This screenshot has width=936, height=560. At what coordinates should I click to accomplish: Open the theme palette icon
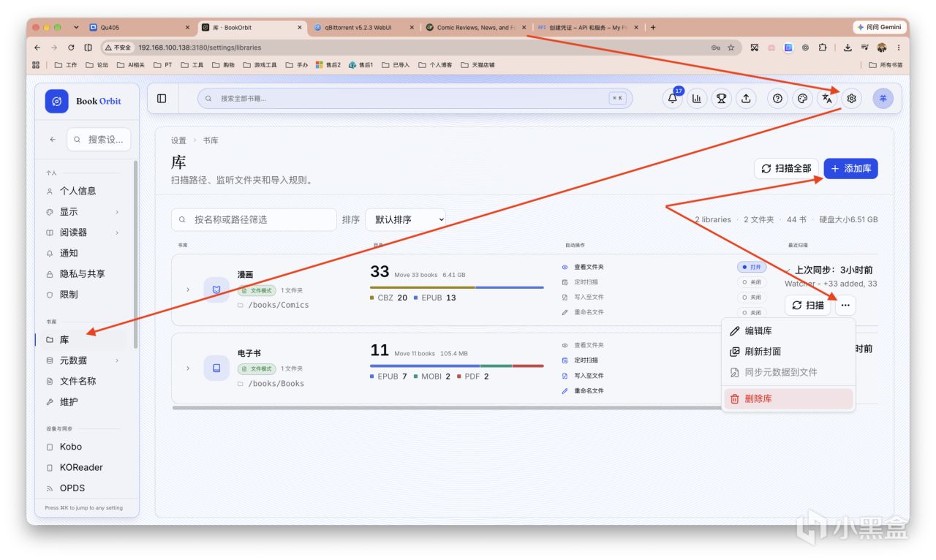point(802,99)
